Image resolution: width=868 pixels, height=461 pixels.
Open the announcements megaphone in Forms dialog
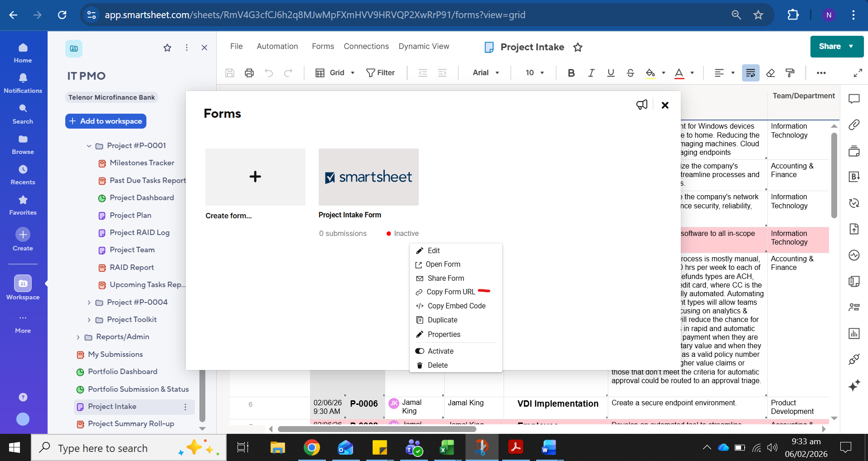point(642,105)
